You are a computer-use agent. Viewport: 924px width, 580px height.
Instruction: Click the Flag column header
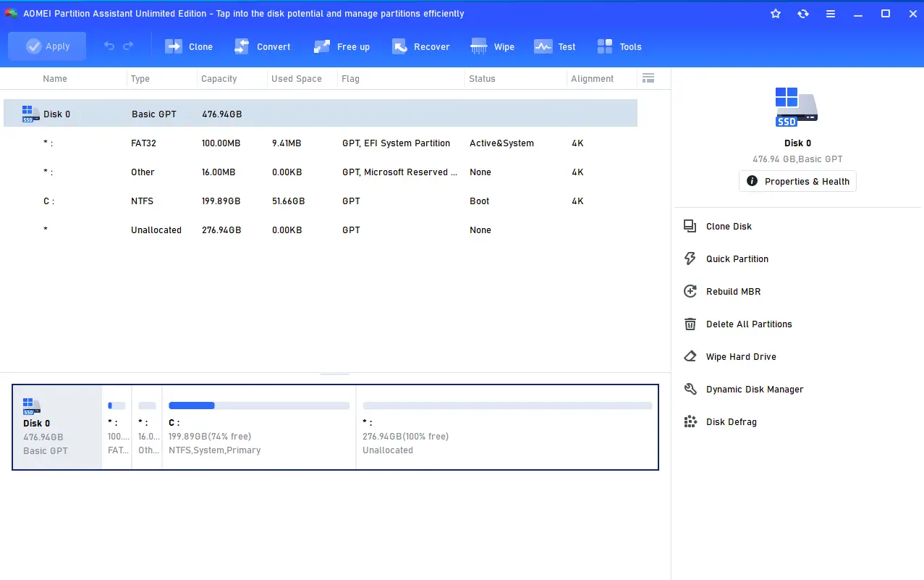pos(351,79)
